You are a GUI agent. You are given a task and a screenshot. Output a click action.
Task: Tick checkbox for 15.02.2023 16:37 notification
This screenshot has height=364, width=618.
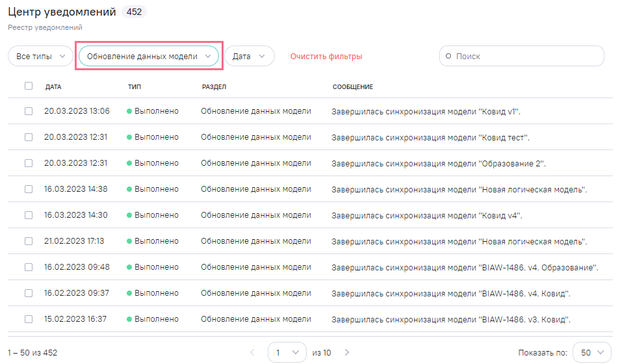click(29, 319)
